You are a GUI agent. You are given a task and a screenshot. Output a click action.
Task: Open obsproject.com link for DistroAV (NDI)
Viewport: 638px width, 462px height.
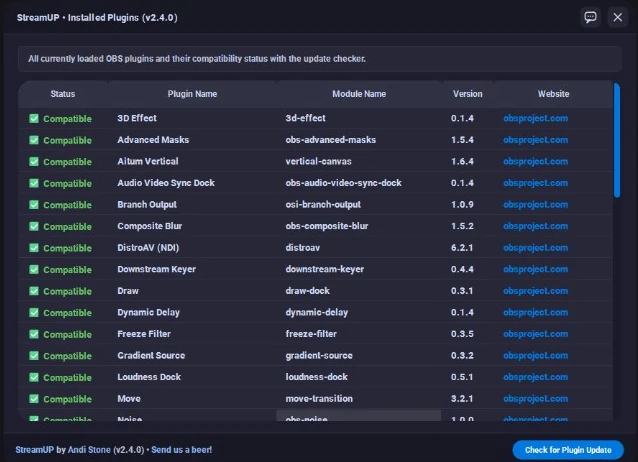click(535, 248)
